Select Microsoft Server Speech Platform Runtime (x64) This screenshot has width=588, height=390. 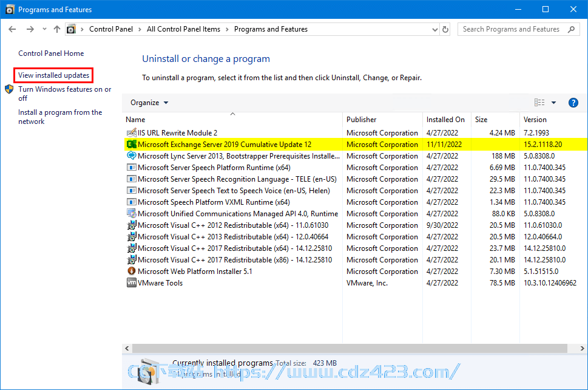click(214, 168)
